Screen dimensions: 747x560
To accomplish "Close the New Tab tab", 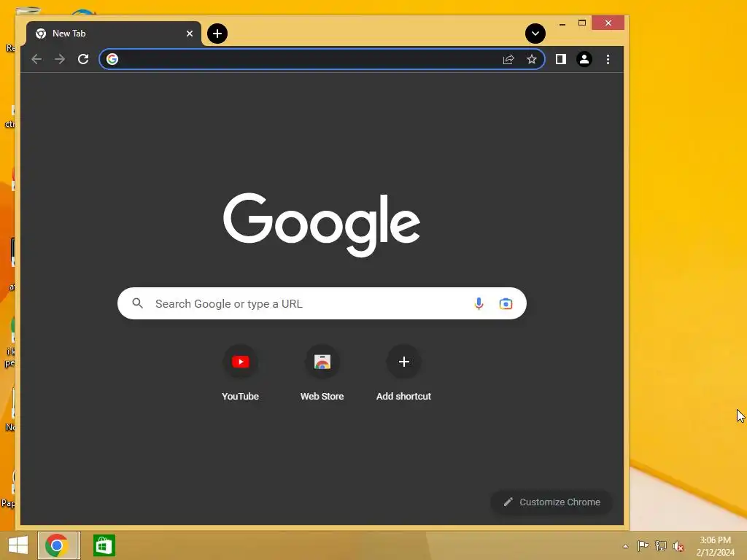I will click(190, 34).
